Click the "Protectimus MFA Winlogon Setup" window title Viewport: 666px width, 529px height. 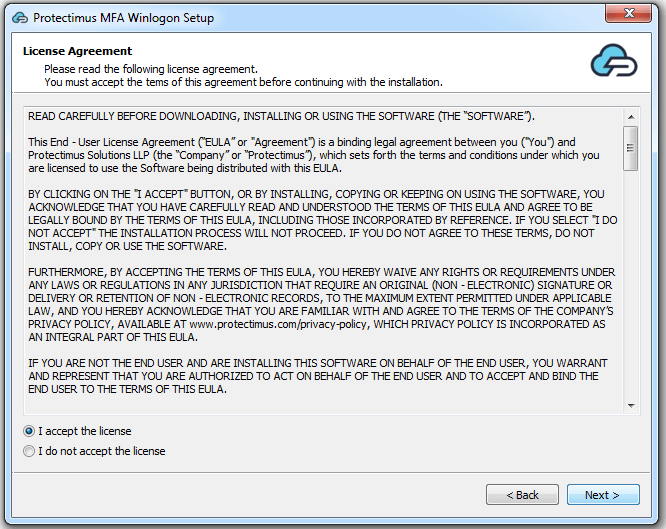point(124,18)
